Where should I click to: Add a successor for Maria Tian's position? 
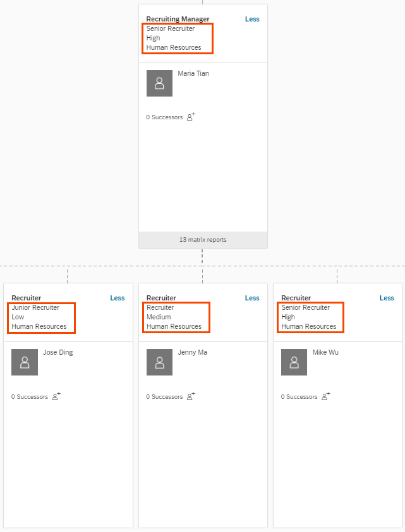(x=191, y=117)
